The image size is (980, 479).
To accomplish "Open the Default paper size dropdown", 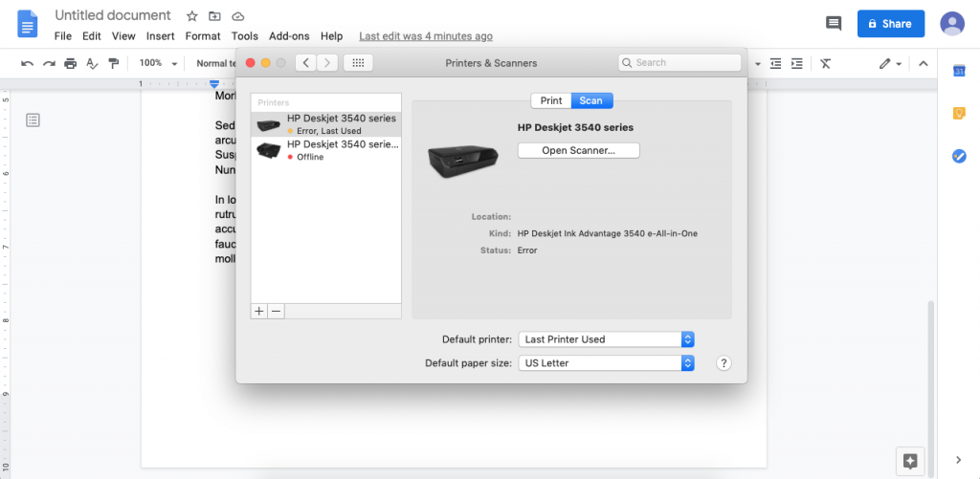I will 606,363.
